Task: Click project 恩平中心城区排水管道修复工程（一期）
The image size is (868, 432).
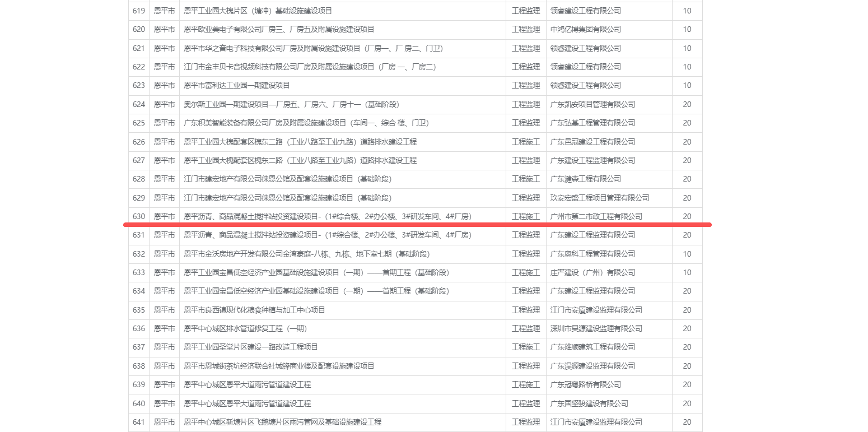Action: point(245,328)
